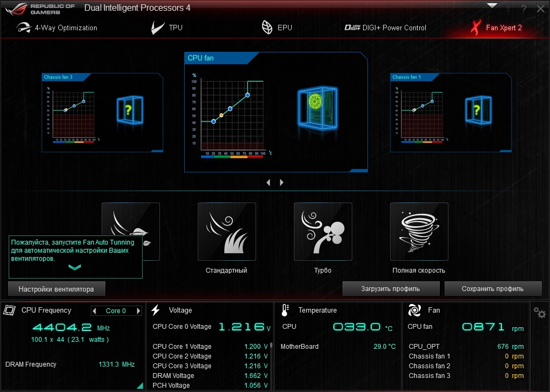Open monitor settings gear icon

click(540, 312)
